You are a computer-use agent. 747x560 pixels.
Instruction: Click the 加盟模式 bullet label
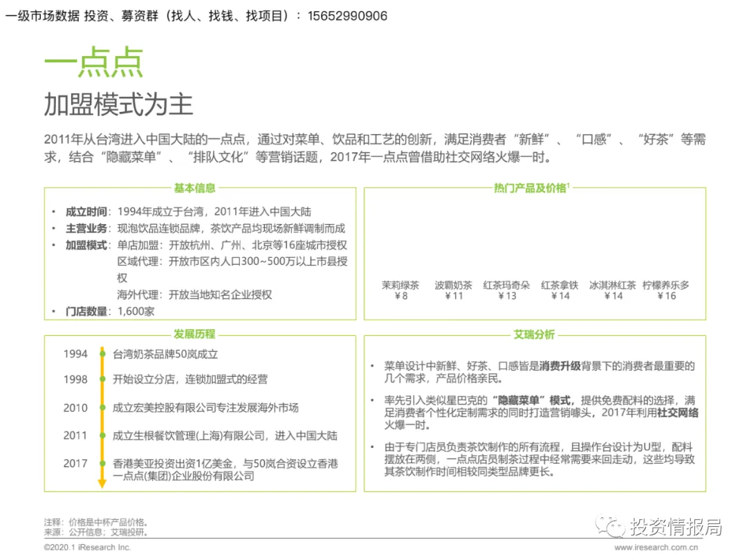(x=86, y=245)
